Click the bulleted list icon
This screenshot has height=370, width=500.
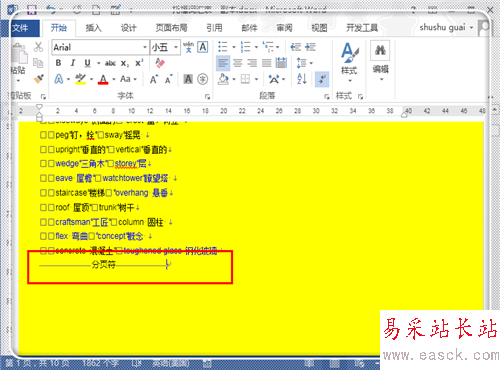223,47
